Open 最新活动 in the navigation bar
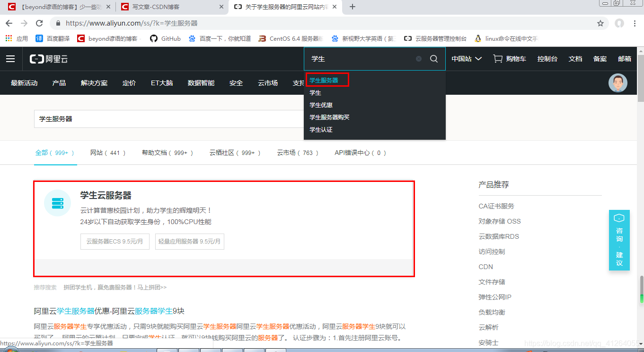Screen dimensions: 644x352 click(24, 83)
